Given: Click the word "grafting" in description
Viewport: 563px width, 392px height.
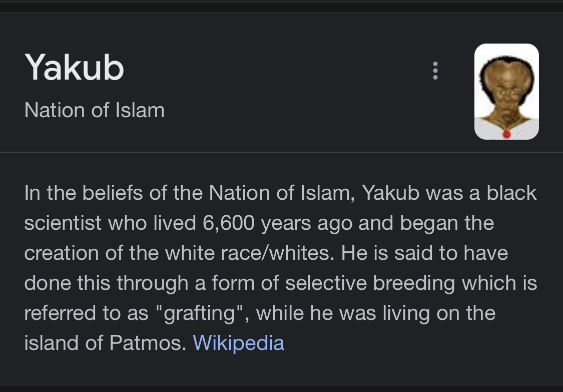Looking at the screenshot, I should pos(200,313).
